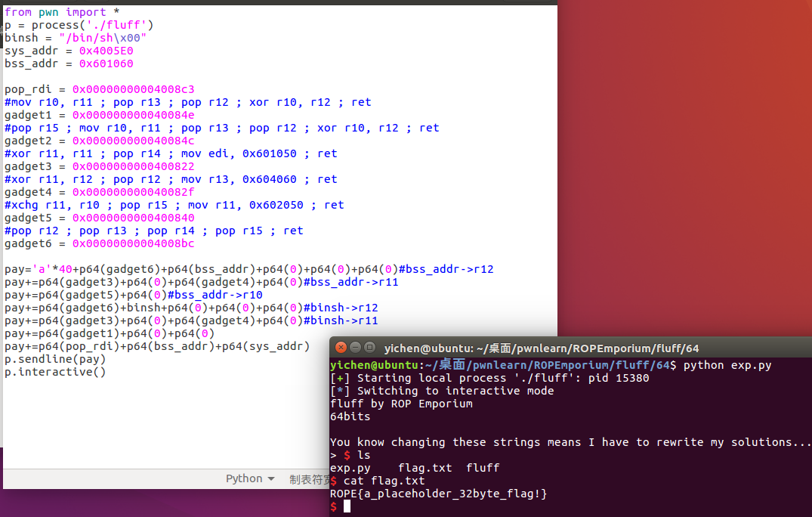Click the pay+=p64(pop_rdi) line
Viewport: 812px width, 517px height.
pos(157,347)
